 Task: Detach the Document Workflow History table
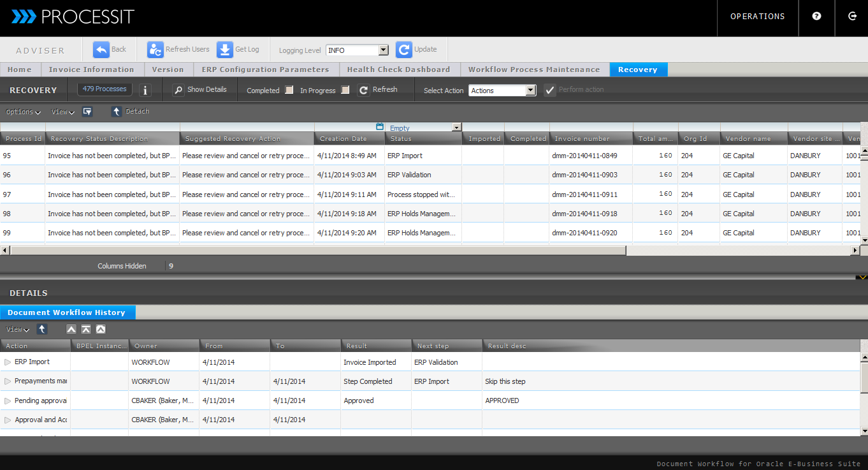coord(42,330)
